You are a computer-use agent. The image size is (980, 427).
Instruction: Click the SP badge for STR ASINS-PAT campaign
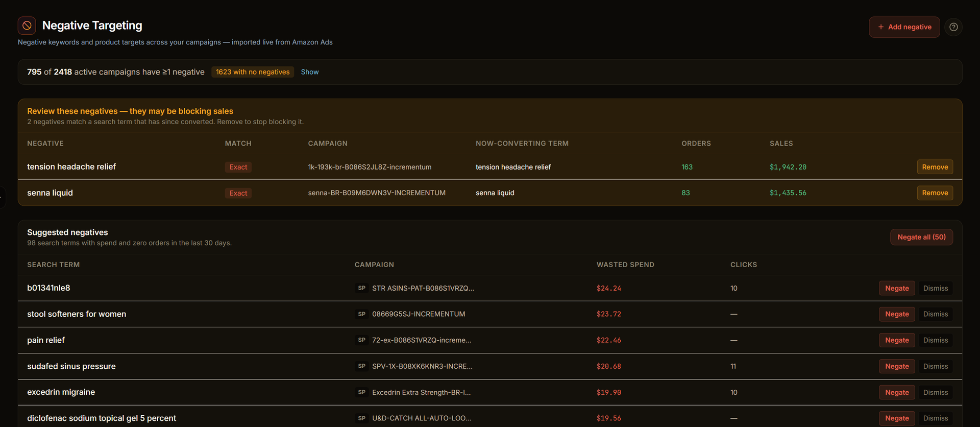[362, 288]
